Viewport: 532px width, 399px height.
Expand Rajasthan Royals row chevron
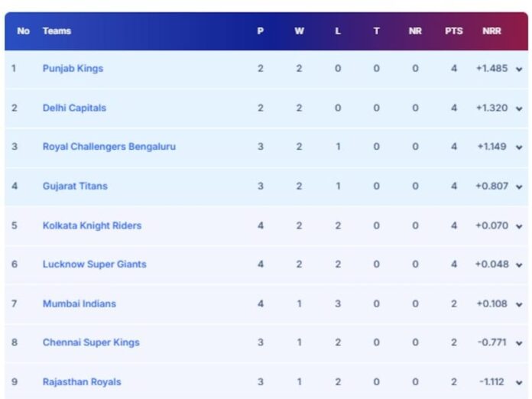click(519, 383)
